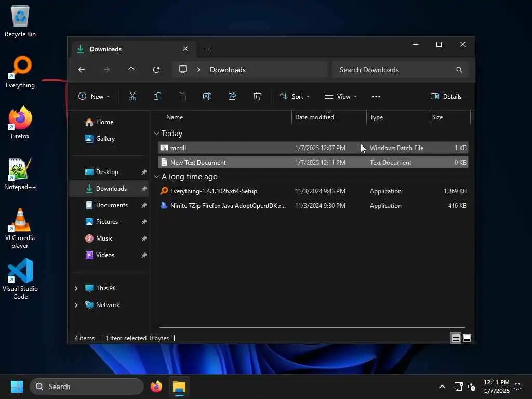The width and height of the screenshot is (532, 399).
Task: Open the Sort dropdown
Action: (295, 96)
